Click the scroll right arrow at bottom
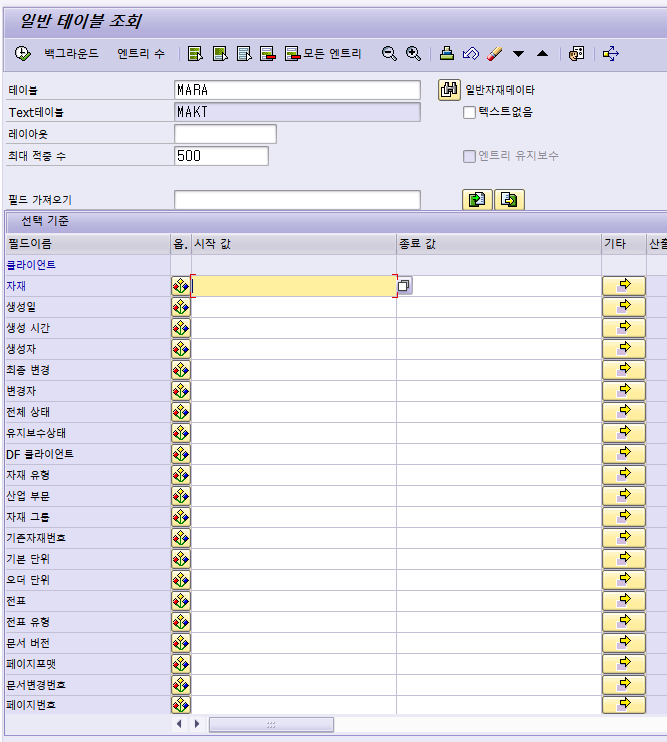 tap(197, 724)
